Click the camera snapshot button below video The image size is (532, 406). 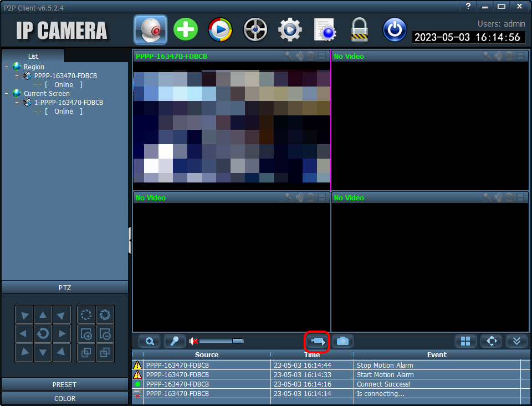[342, 341]
